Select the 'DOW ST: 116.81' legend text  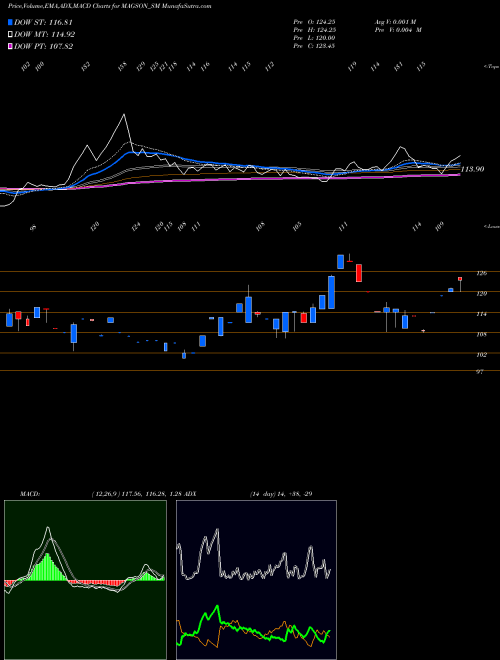point(43,22)
